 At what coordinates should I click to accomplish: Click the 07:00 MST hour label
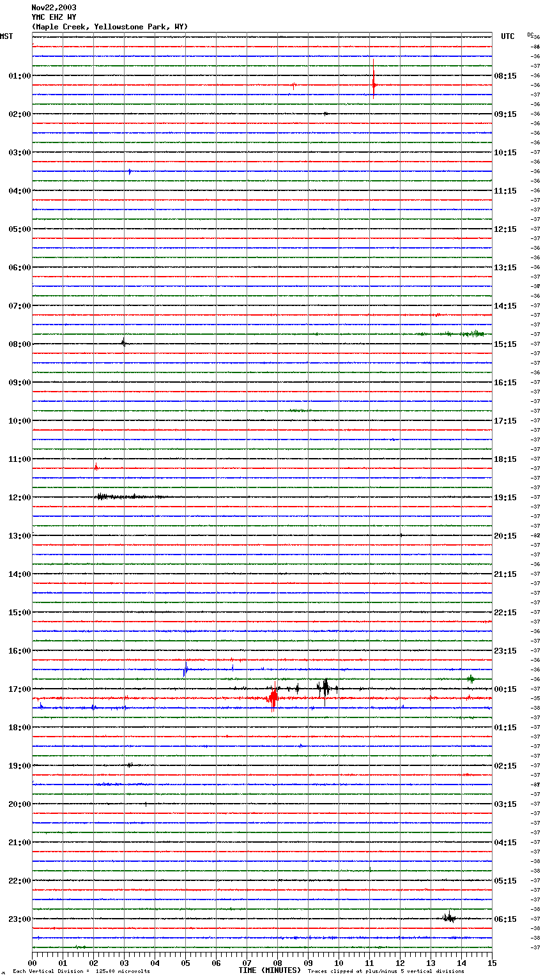(20, 306)
